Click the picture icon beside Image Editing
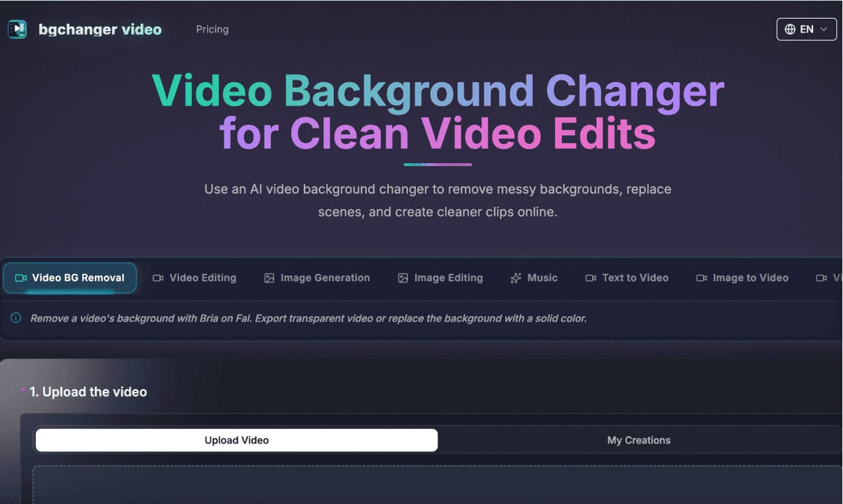 (x=403, y=278)
